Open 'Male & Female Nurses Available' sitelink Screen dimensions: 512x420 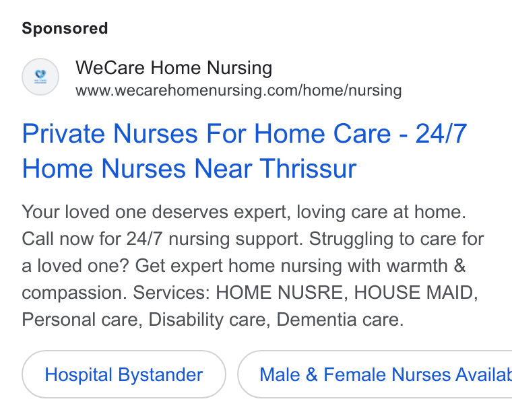(x=375, y=374)
